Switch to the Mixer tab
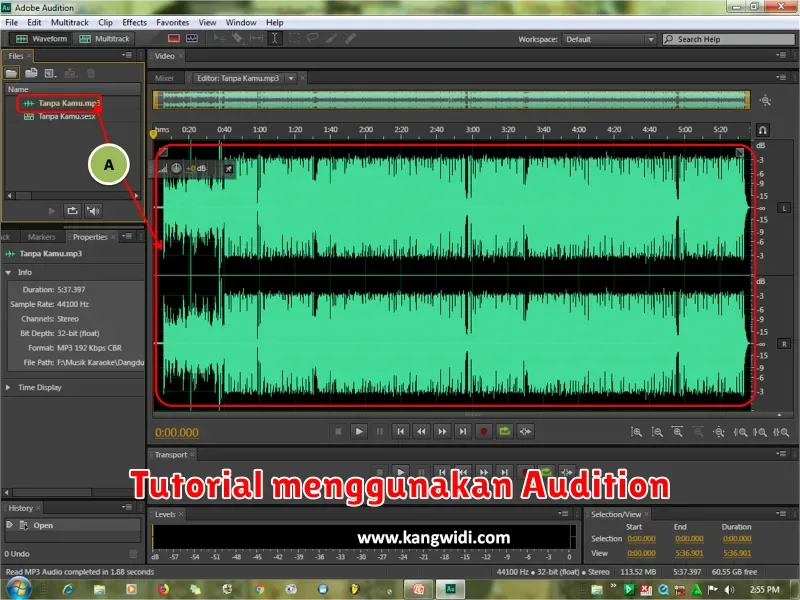Viewport: 800px width, 600px height. 164,78
